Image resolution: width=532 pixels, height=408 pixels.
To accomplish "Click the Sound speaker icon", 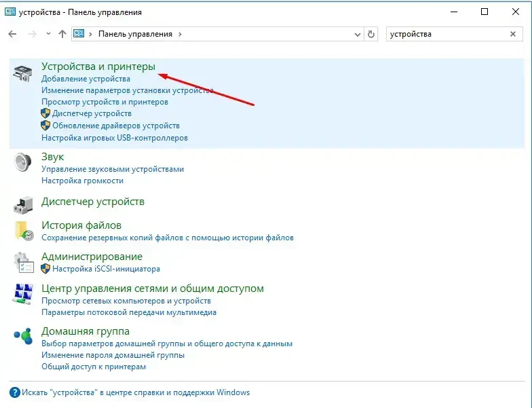I will tap(23, 162).
